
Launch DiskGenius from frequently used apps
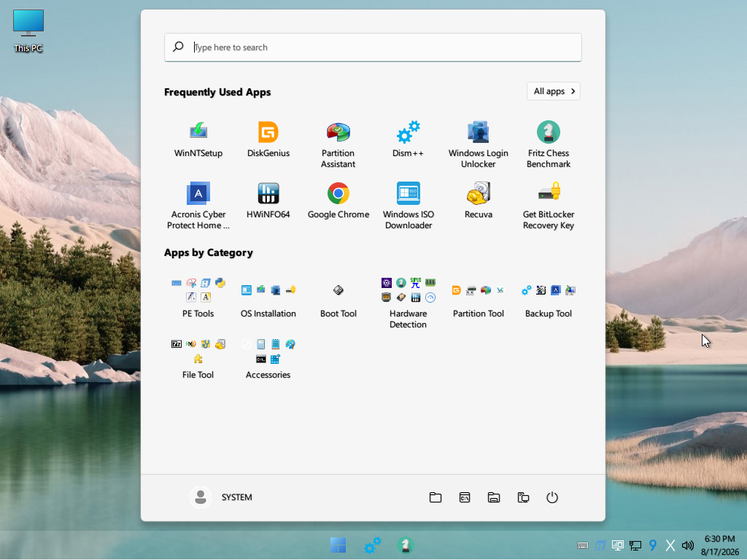pos(268,139)
